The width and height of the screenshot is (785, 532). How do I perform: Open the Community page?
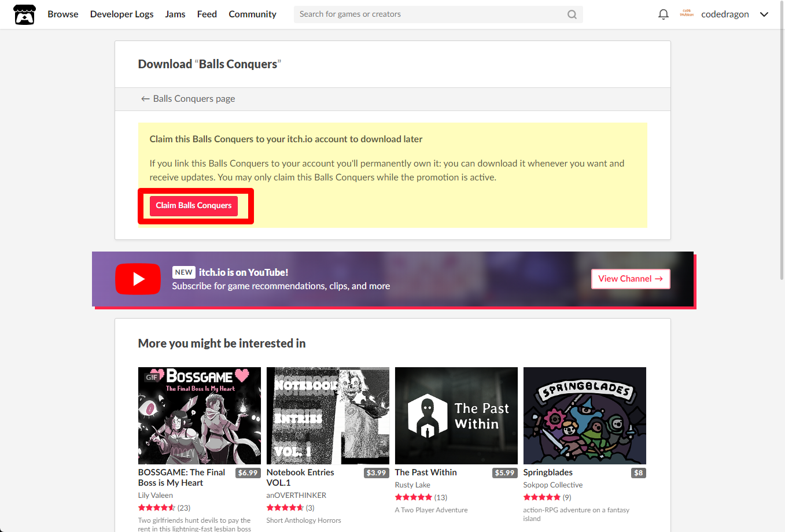(x=252, y=14)
